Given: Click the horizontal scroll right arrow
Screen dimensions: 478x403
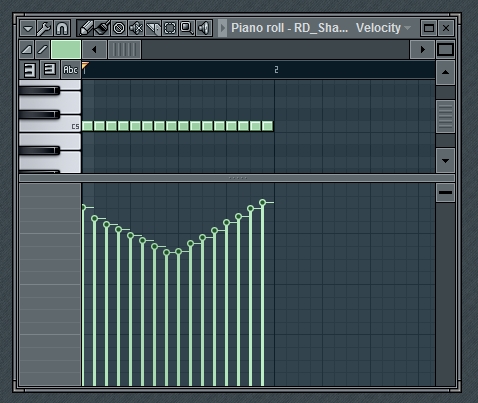Looking at the screenshot, I should click(x=422, y=50).
